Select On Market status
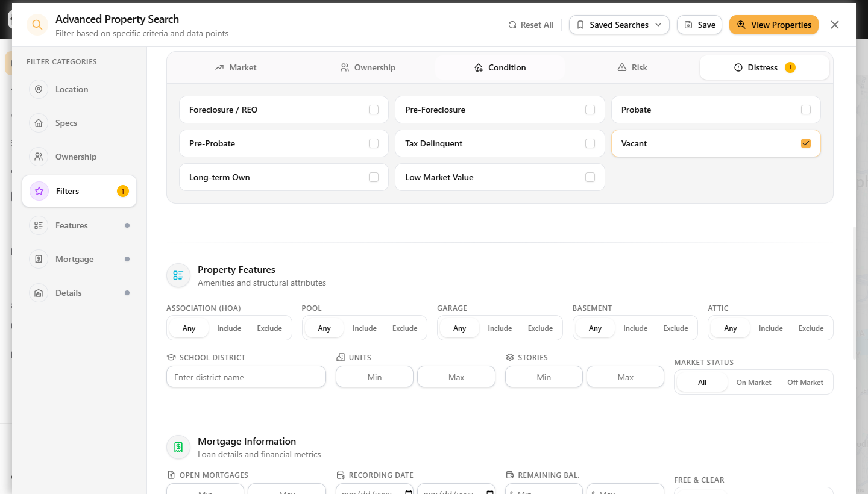Viewport: 868px width, 494px height. (x=753, y=383)
